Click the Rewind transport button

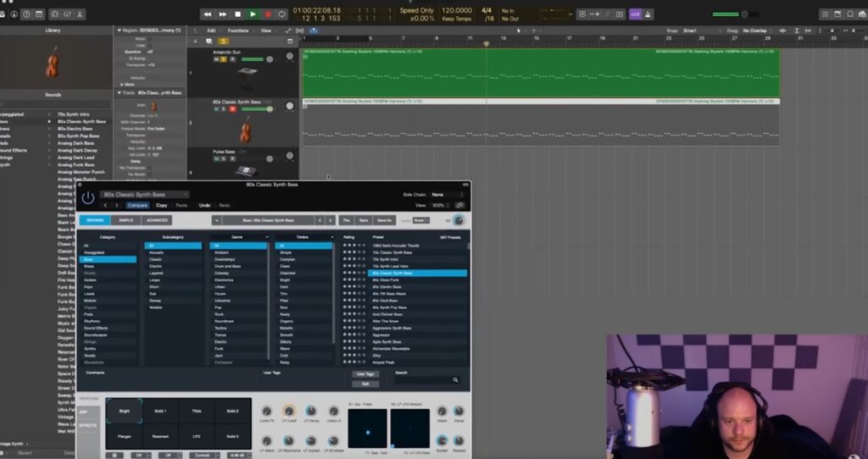coord(207,14)
